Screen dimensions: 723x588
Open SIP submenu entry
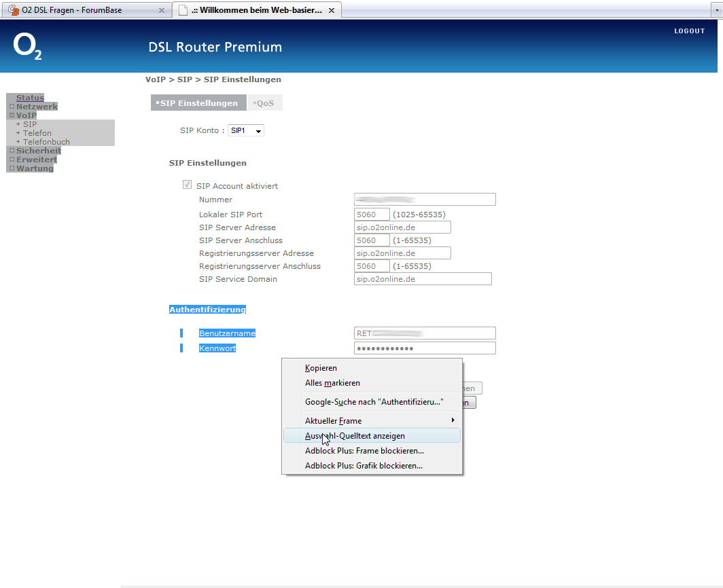tap(30, 124)
